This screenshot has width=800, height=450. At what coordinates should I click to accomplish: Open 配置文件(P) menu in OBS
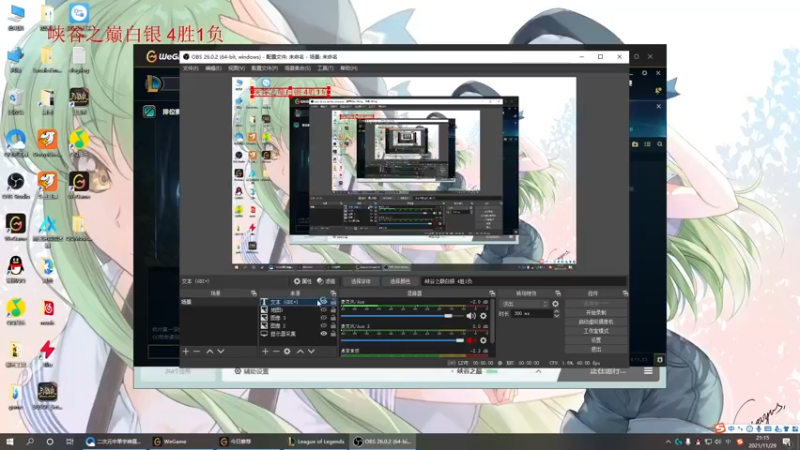point(264,68)
